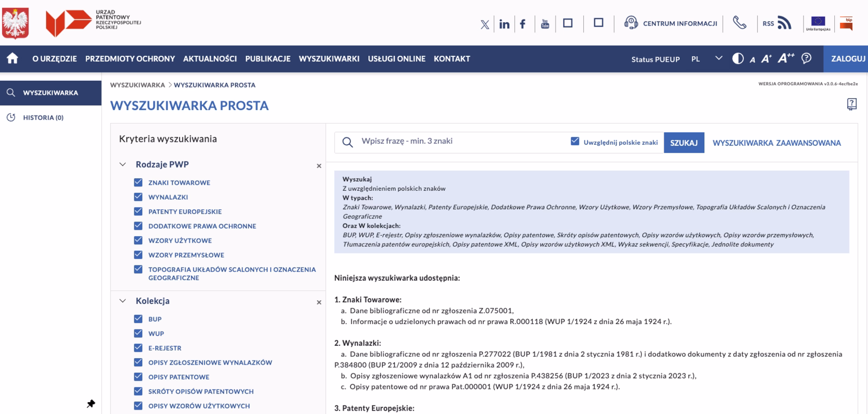Toggle the Wzory Przemysłowe checkbox
The height and width of the screenshot is (414, 868).
pyautogui.click(x=138, y=255)
